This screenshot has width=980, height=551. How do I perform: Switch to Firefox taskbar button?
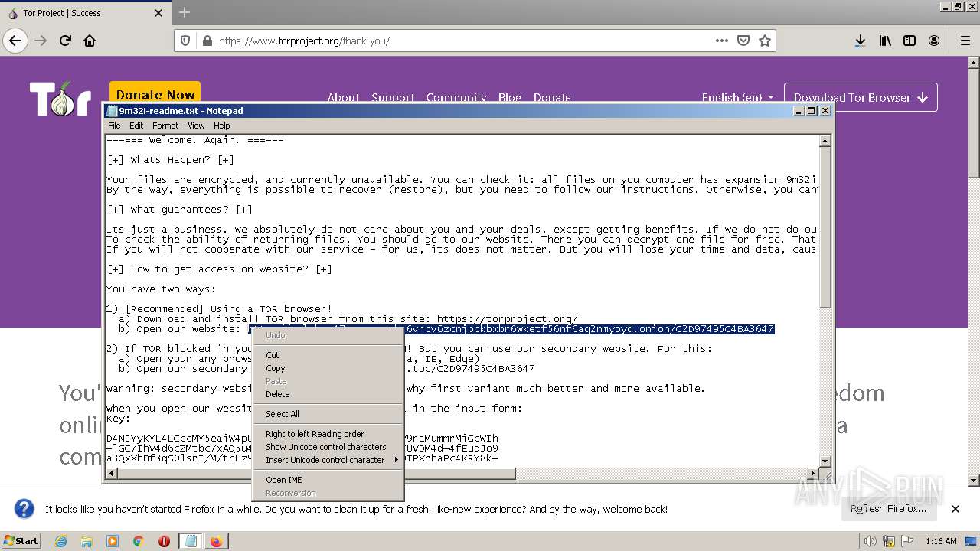(217, 541)
